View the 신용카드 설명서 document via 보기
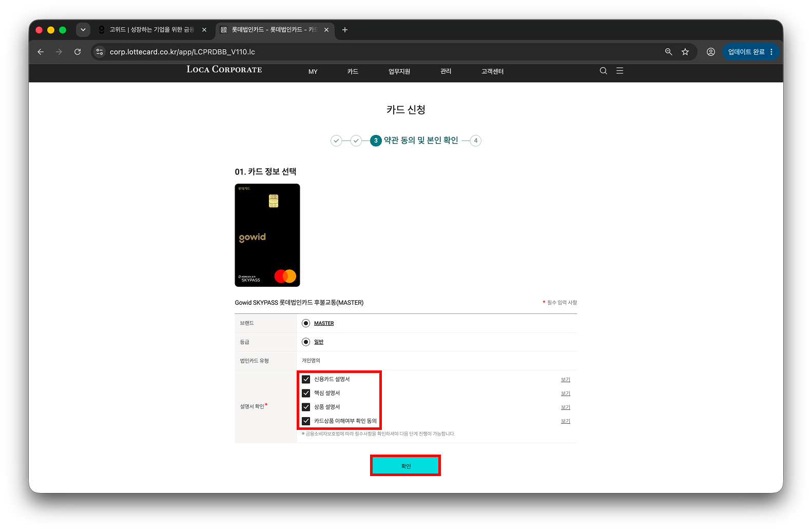The height and width of the screenshot is (531, 812). click(566, 380)
